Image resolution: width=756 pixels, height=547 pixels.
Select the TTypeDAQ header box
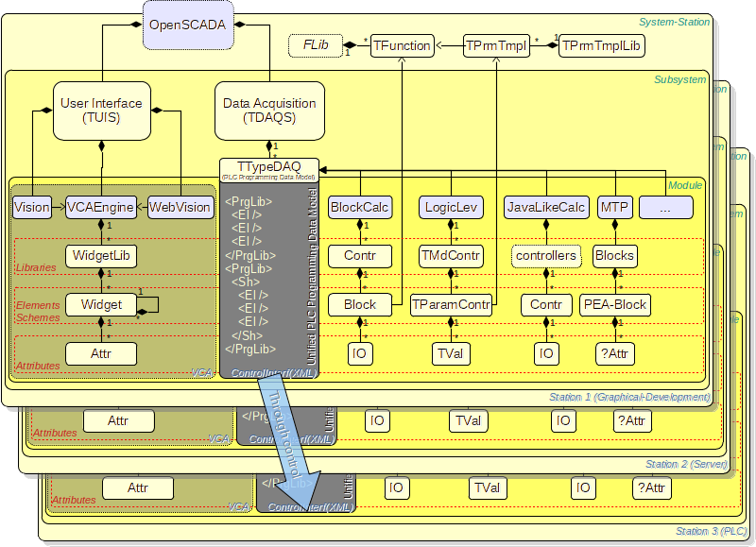click(269, 170)
